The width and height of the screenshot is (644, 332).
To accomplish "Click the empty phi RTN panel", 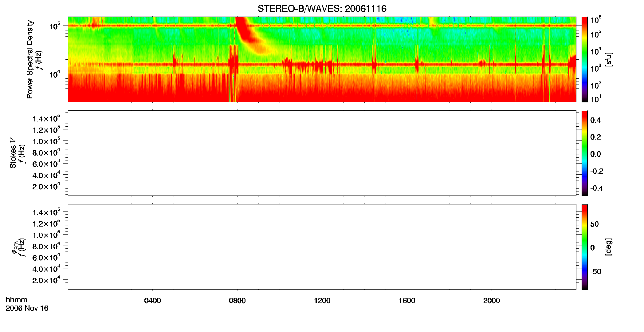I will pyautogui.click(x=322, y=247).
